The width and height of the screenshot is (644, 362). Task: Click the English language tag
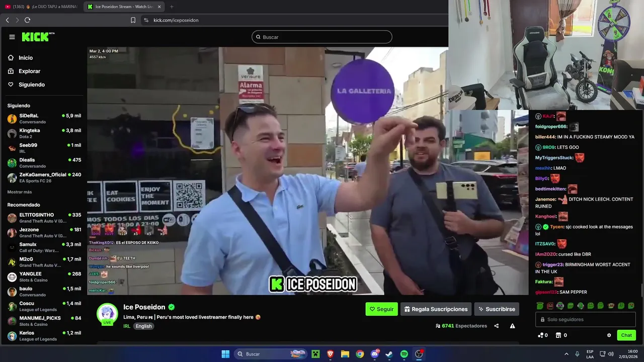coord(143,326)
